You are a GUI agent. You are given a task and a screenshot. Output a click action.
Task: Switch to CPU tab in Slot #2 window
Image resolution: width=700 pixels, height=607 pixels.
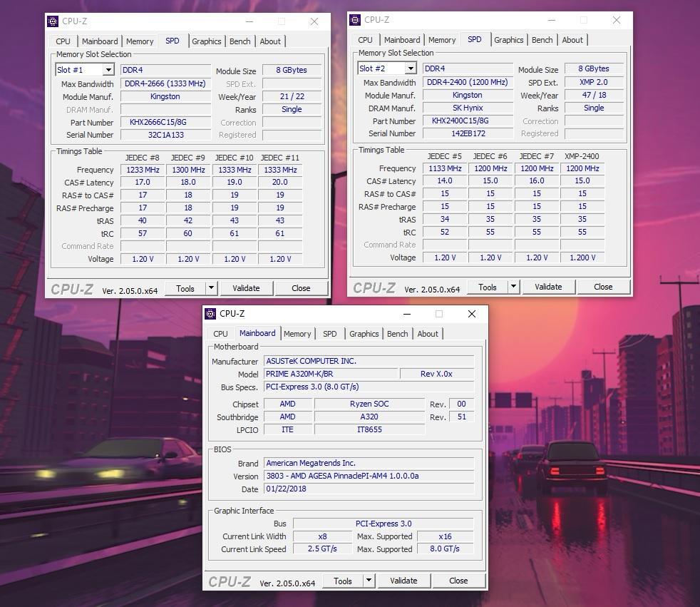point(365,40)
